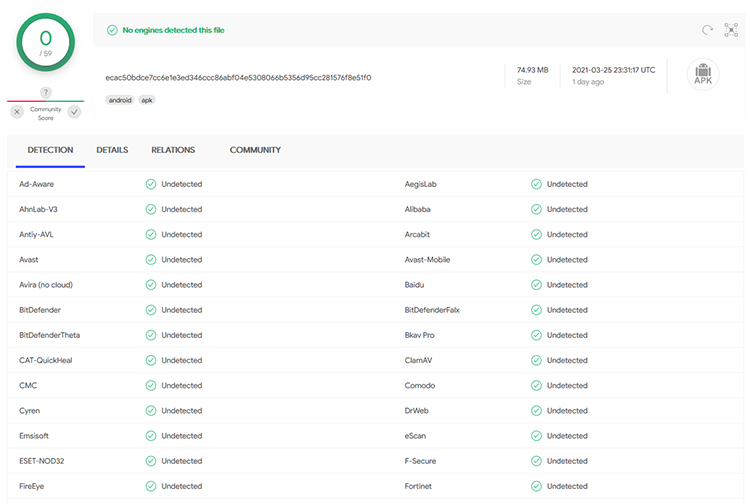Downvote file with community X button
This screenshot has width=750, height=504.
coord(17,111)
